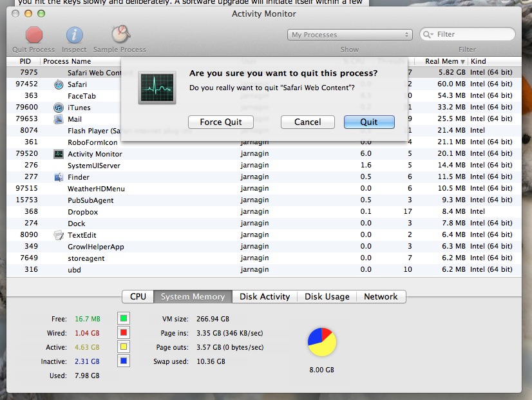
Task: Select the Dock process row
Action: (x=264, y=224)
